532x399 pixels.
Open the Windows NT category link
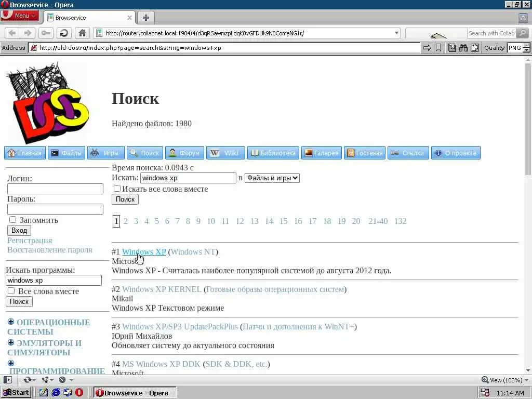(193, 252)
